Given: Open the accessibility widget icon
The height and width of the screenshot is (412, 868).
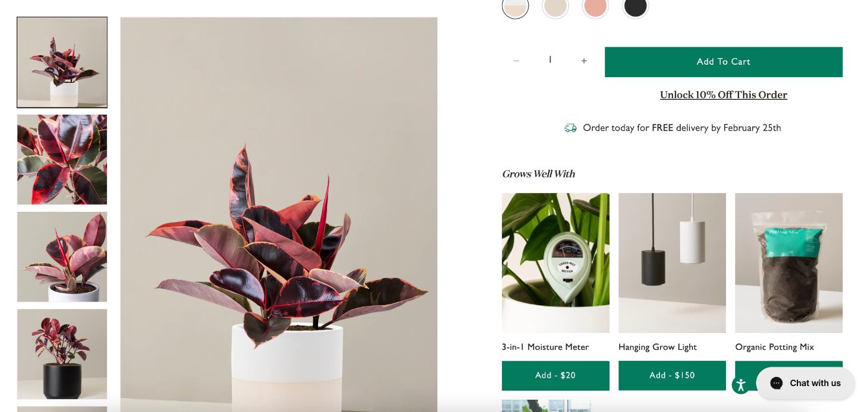Looking at the screenshot, I should pyautogui.click(x=741, y=385).
